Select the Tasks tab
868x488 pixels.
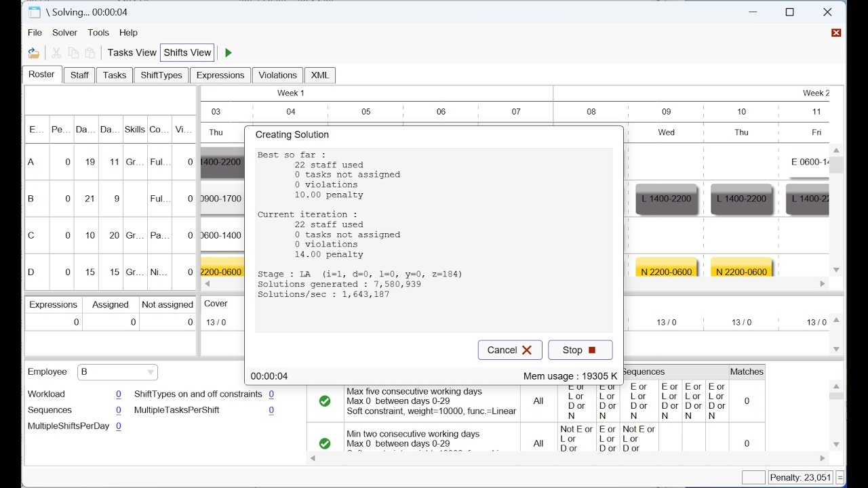point(115,75)
